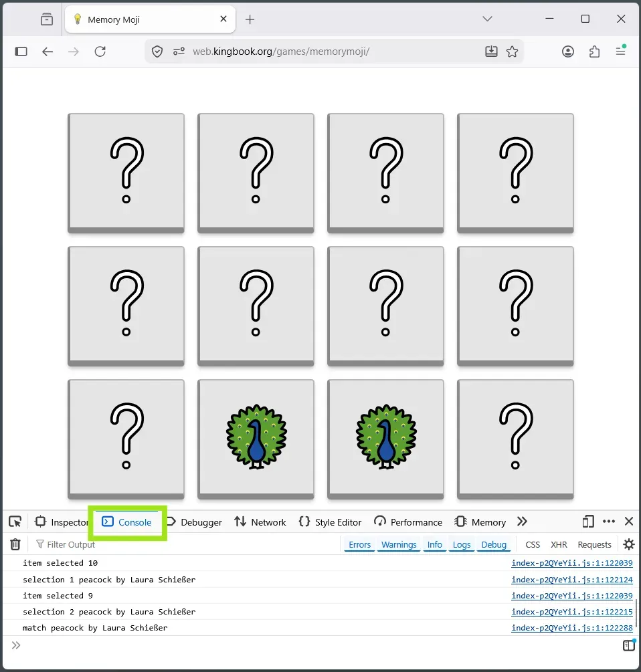Screen dimensions: 641x672
Task: Close the Memory Moji tab
Action: [x=223, y=19]
